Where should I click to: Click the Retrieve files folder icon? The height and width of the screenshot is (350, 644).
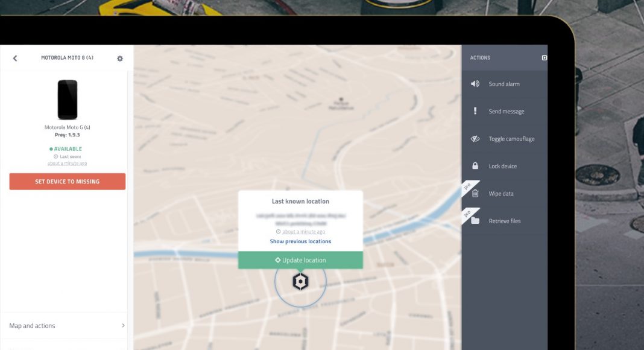pos(475,221)
